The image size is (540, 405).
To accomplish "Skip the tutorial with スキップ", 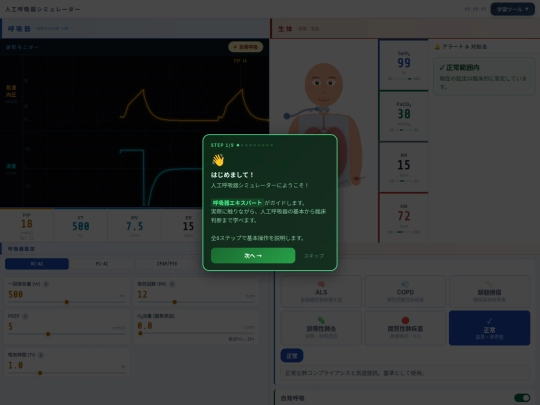I will coord(314,256).
